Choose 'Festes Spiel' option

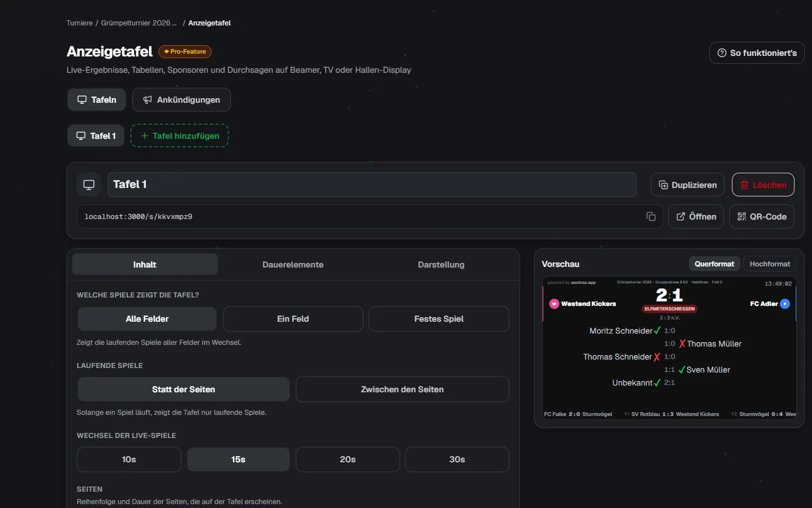point(439,319)
